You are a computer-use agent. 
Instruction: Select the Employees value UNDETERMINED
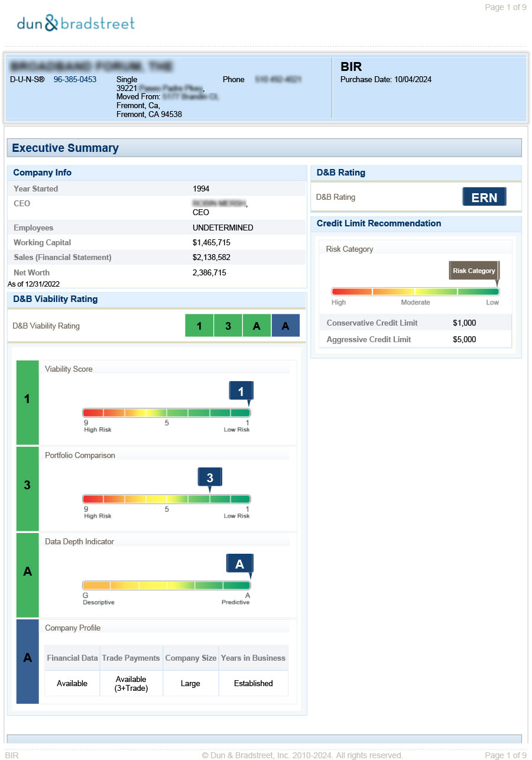[223, 228]
